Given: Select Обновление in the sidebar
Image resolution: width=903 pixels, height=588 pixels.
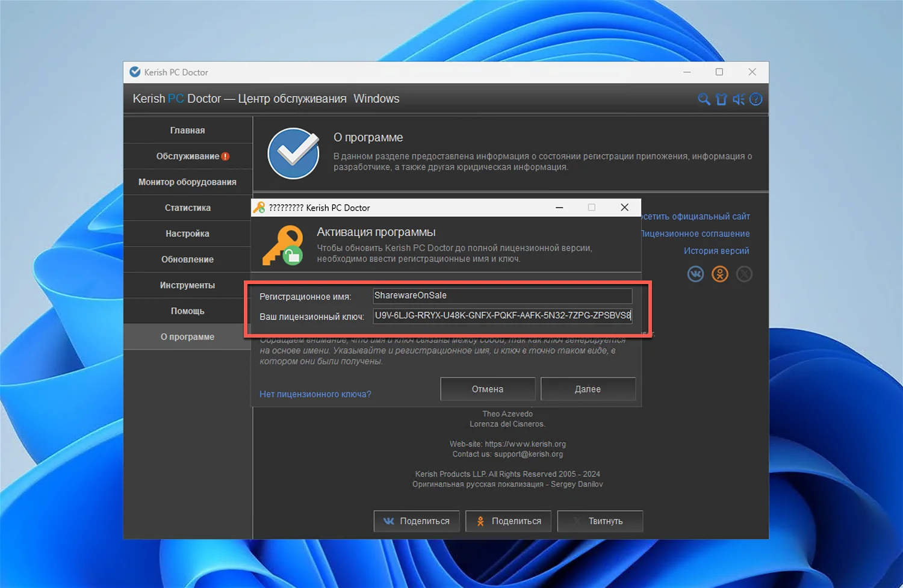Looking at the screenshot, I should [188, 259].
